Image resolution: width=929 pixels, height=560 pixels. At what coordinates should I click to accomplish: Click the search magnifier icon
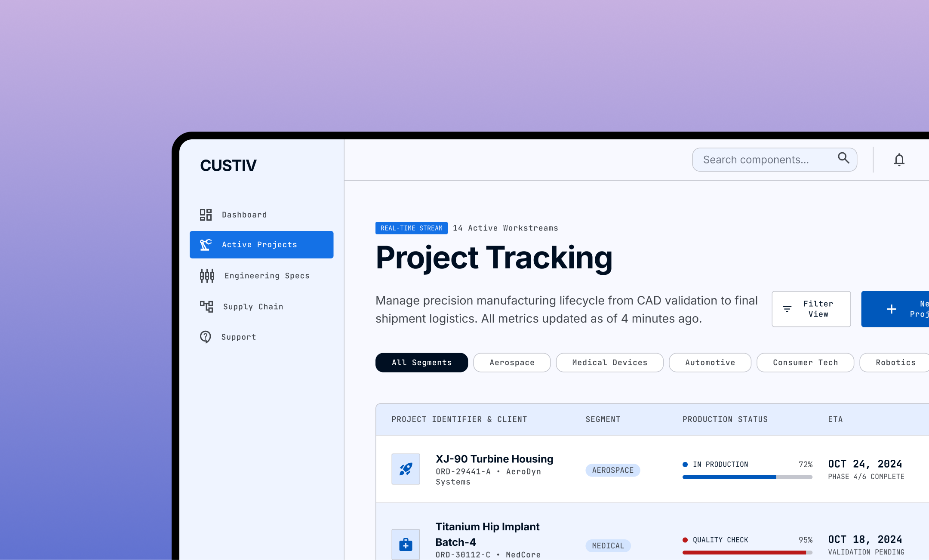[843, 158]
